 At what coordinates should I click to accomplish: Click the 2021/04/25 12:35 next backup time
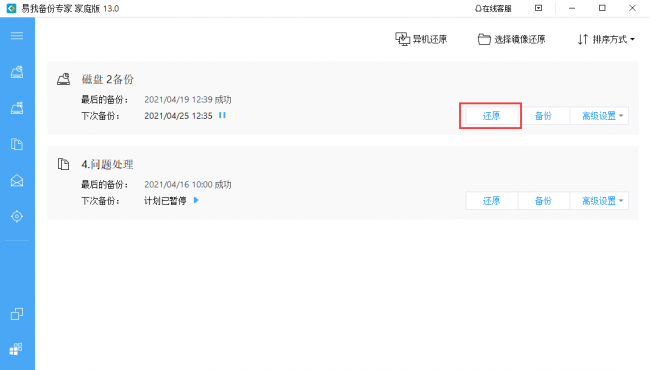coord(178,116)
